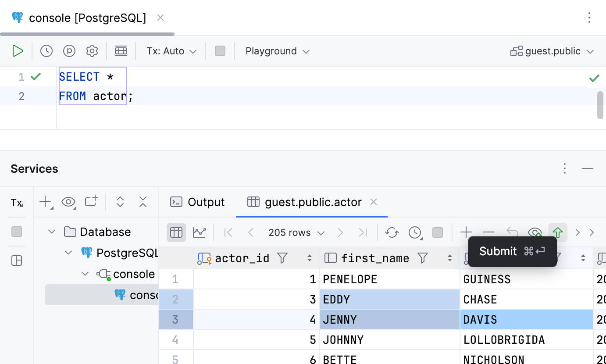Open view options via the eye icon
The image size is (606, 364).
click(x=68, y=201)
